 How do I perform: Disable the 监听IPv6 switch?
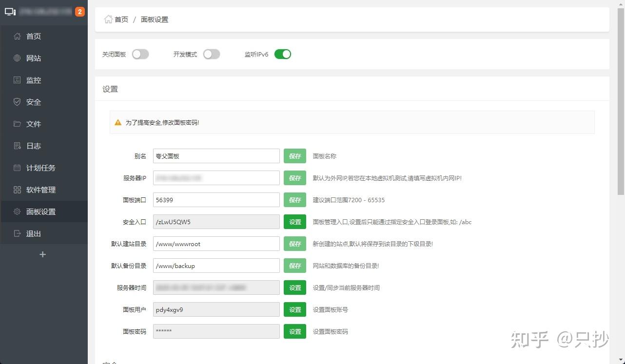283,54
